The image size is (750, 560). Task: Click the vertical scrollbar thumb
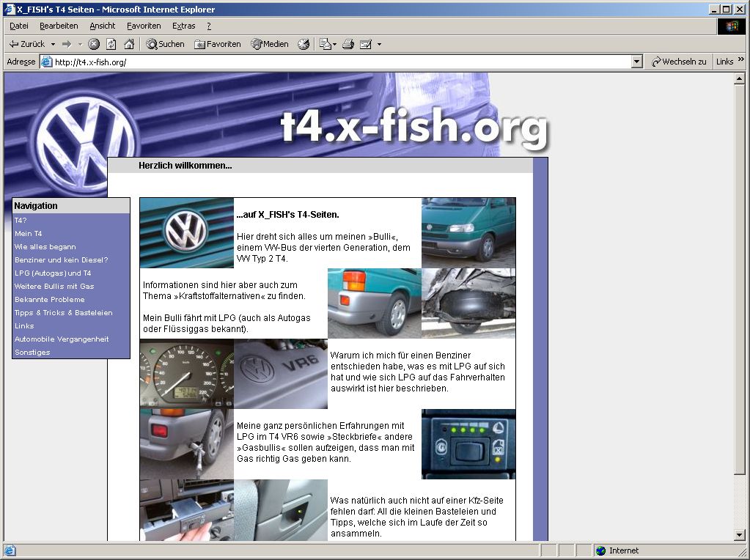tap(739, 279)
